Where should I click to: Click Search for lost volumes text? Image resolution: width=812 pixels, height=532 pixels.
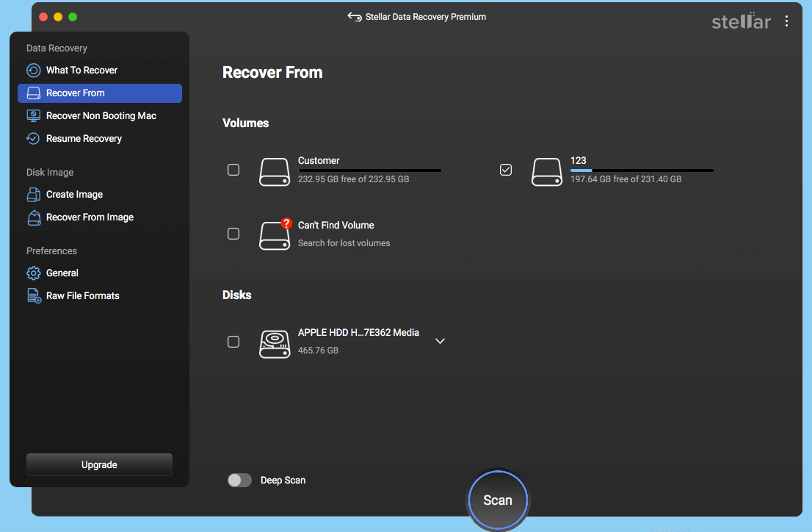point(344,243)
